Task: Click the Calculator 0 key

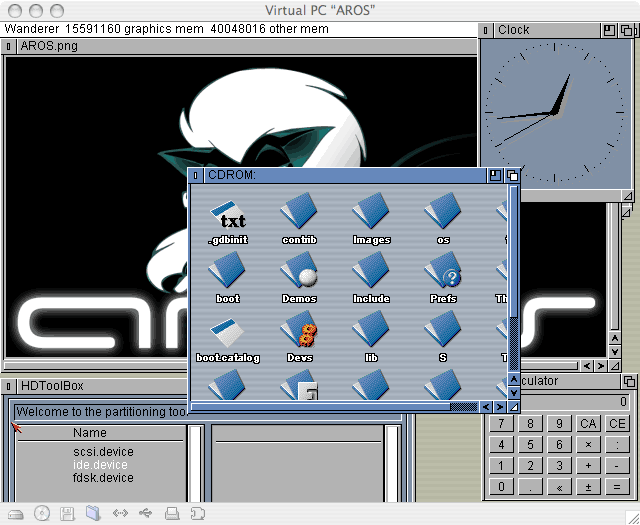Action: point(501,487)
